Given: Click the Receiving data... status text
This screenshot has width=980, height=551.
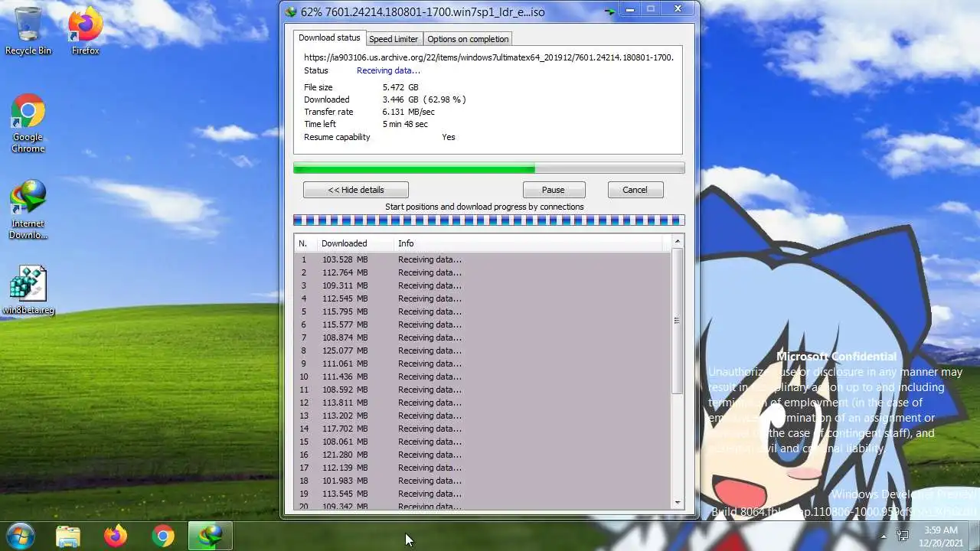Looking at the screenshot, I should pyautogui.click(x=388, y=70).
